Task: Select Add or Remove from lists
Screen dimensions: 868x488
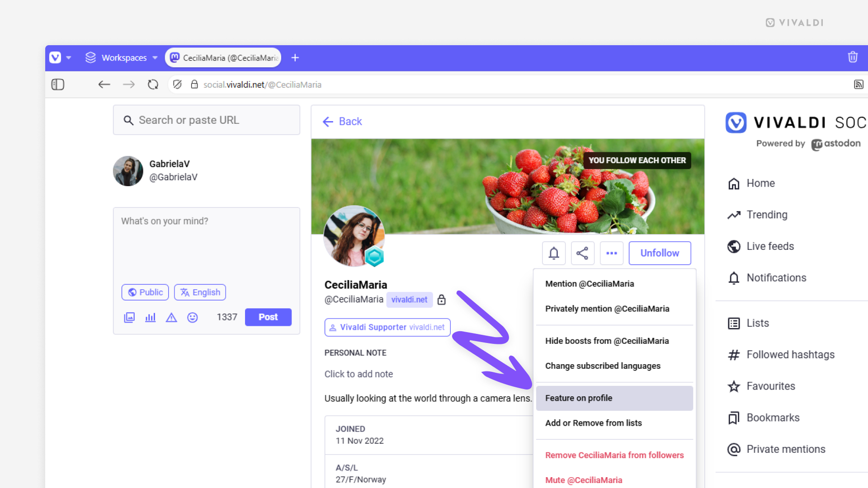Action: point(614,423)
